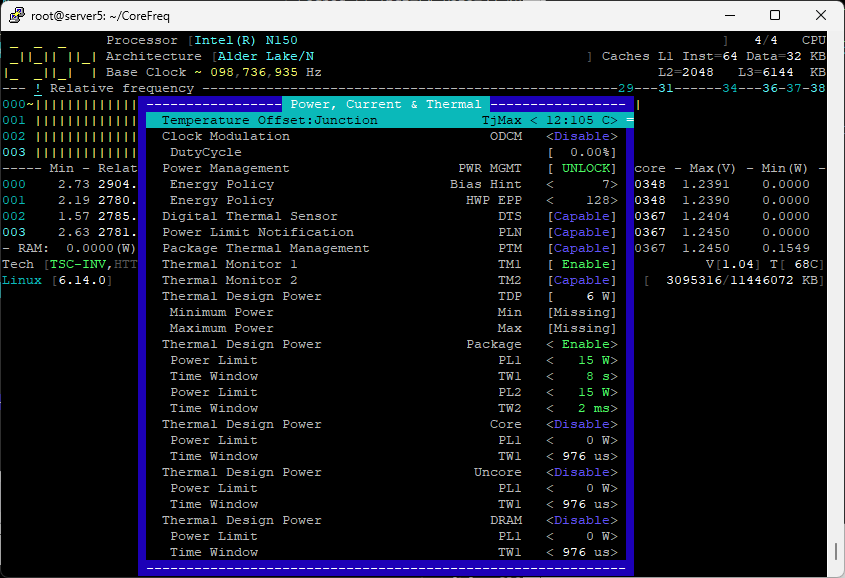
Task: Select the Package TW1 8 s time window
Action: point(581,376)
